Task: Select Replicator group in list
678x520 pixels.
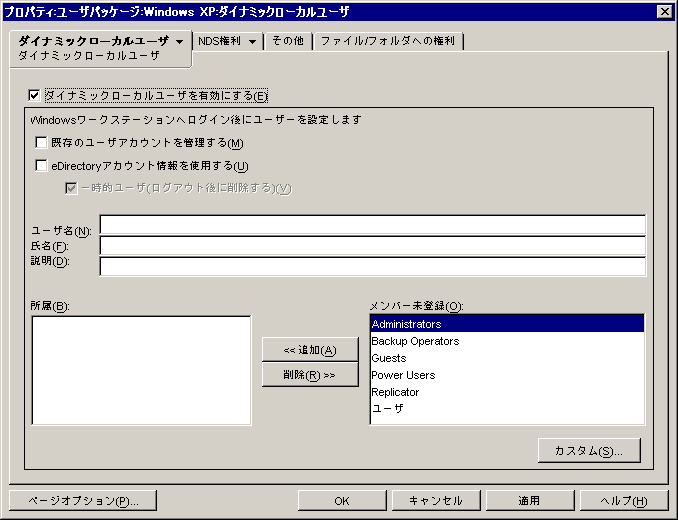Action: (507, 392)
